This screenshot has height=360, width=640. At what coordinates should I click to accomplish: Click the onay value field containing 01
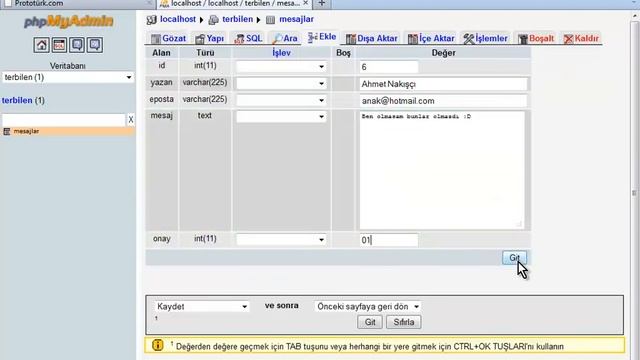(389, 240)
